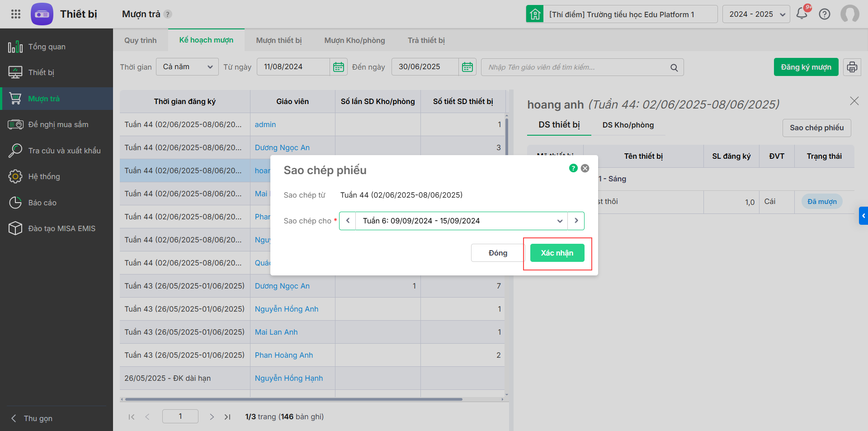Viewport: 868px width, 431px height.
Task: Expand the blue side panel handle
Action: coord(863,216)
